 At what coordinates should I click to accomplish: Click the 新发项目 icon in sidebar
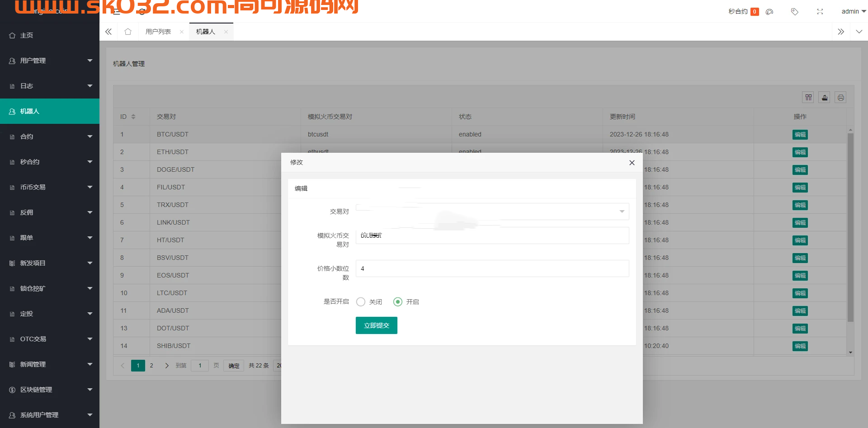12,263
